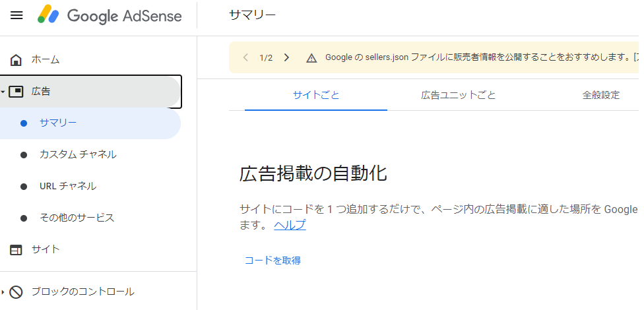This screenshot has height=310, width=644.
Task: Open URL チャネル from the sidebar
Action: pos(68,186)
